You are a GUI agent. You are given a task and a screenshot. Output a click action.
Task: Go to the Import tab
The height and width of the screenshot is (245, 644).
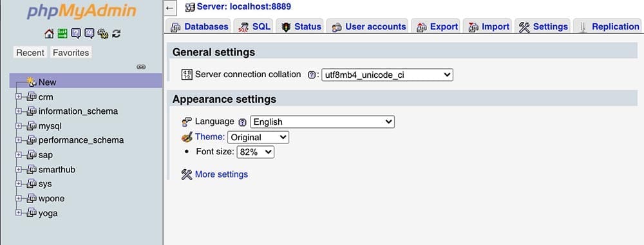tap(488, 26)
